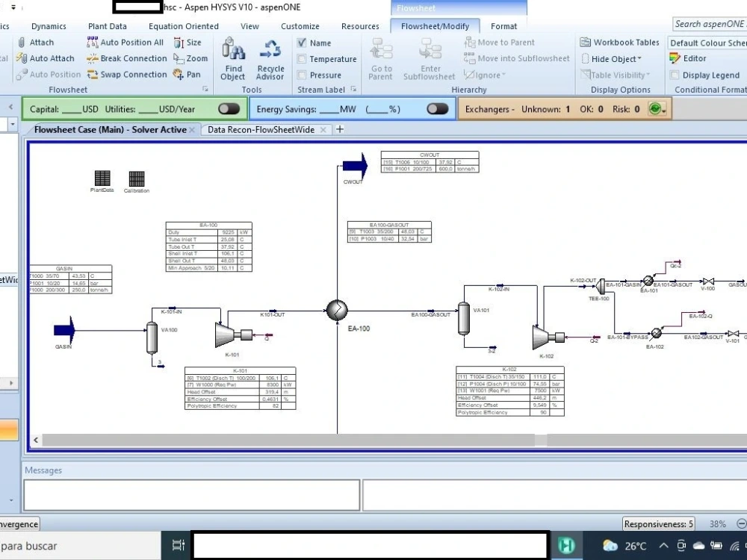Select the Zoom tool
The width and height of the screenshot is (747, 560).
[190, 58]
